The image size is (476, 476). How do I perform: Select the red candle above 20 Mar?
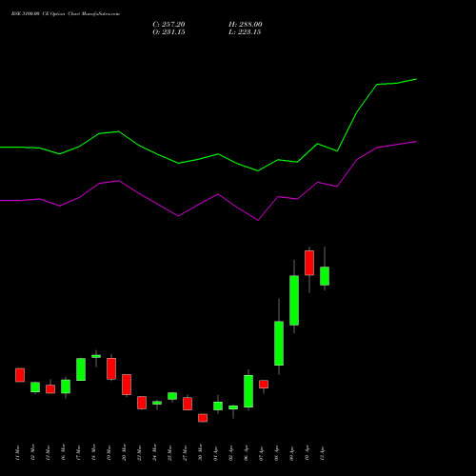tap(127, 385)
